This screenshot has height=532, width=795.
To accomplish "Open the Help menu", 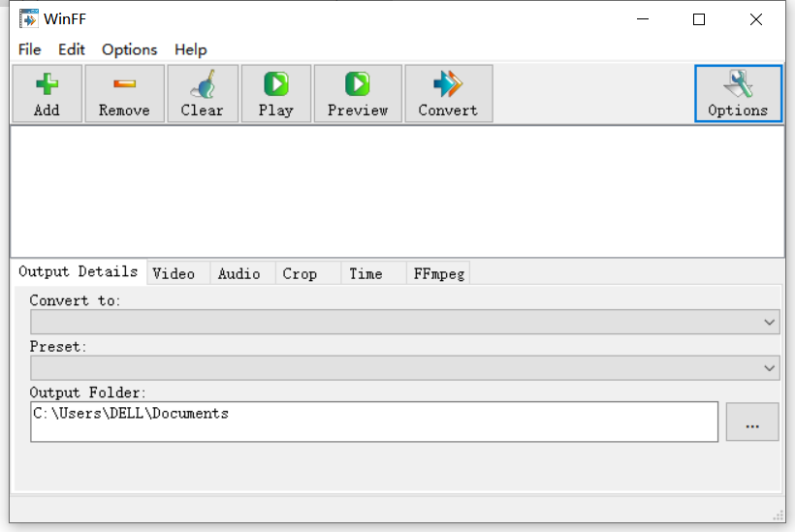I will pos(191,49).
